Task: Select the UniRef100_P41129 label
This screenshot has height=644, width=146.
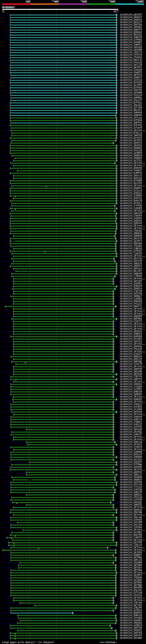Action: click(131, 95)
